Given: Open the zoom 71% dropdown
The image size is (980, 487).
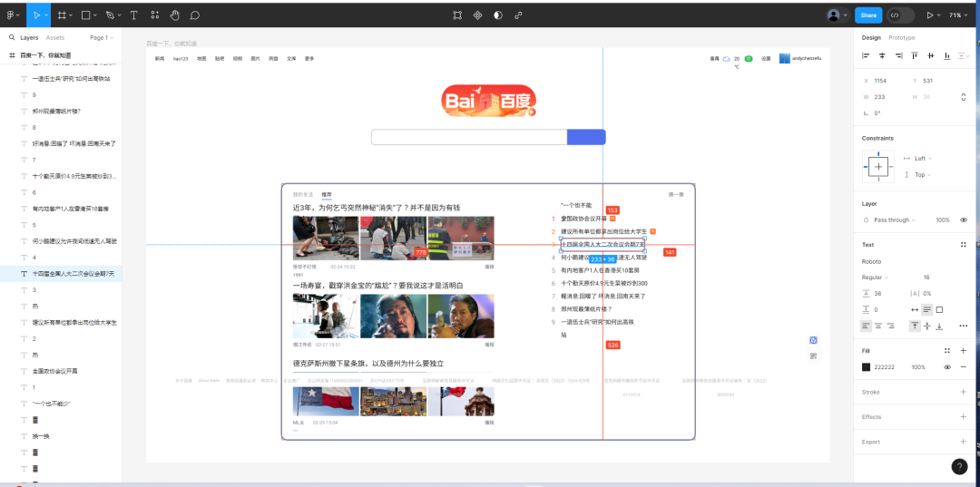Looking at the screenshot, I should coord(959,15).
